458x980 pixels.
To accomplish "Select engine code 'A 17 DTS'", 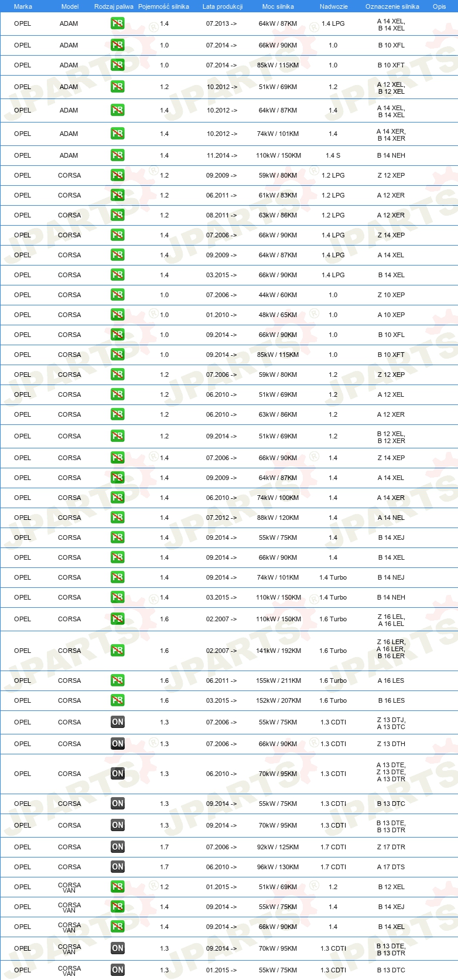I will tap(391, 867).
